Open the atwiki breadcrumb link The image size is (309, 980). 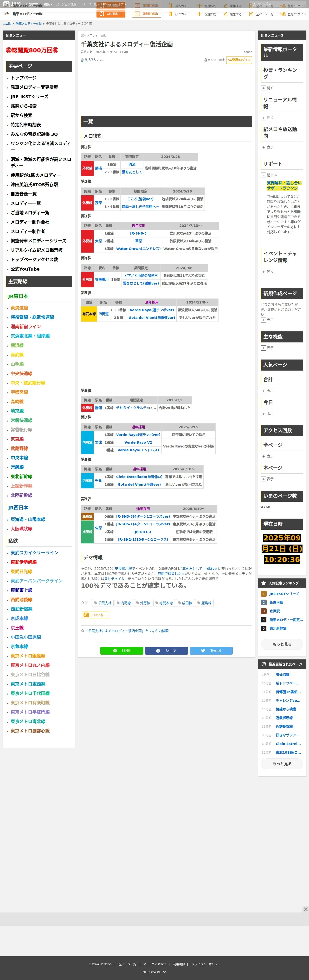(7, 24)
